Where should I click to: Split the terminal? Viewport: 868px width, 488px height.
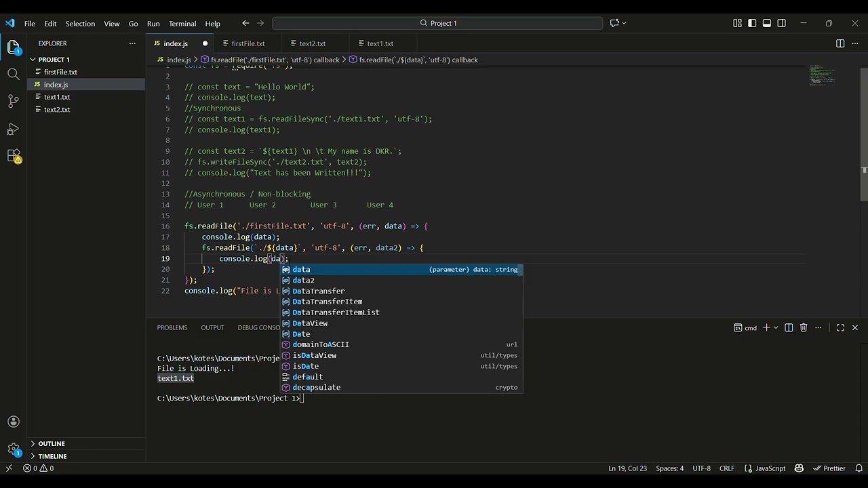click(789, 327)
